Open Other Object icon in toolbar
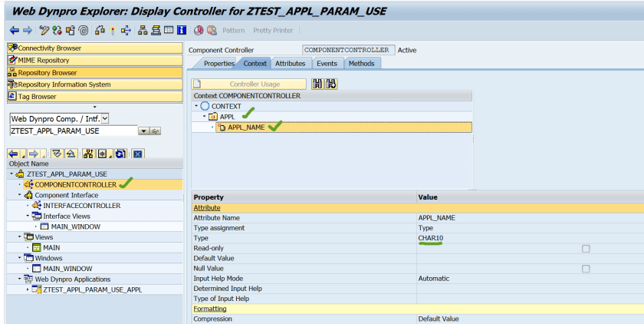The height and width of the screenshot is (324, 644). [71, 31]
